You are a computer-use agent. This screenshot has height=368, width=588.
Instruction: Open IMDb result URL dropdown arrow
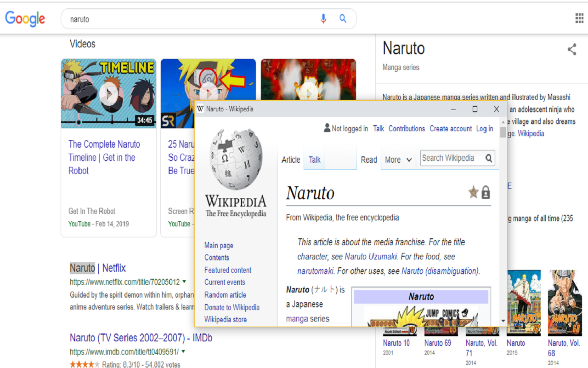click(x=183, y=351)
